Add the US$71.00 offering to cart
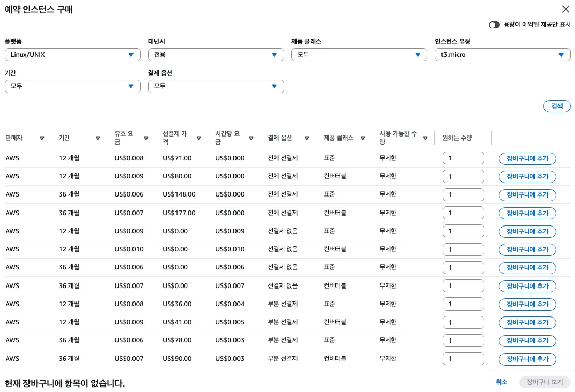This screenshot has height=392, width=575. (x=527, y=158)
